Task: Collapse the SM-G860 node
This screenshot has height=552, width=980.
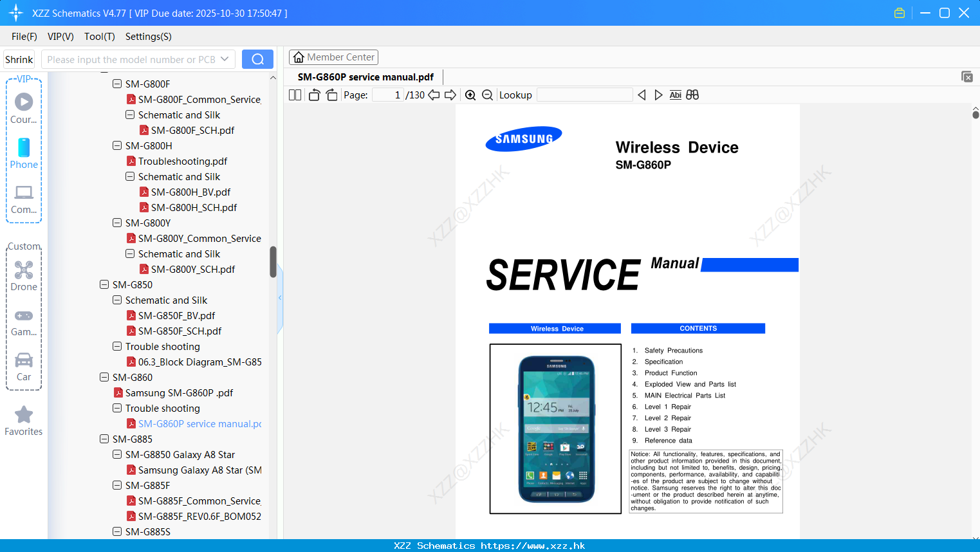Action: [x=104, y=377]
